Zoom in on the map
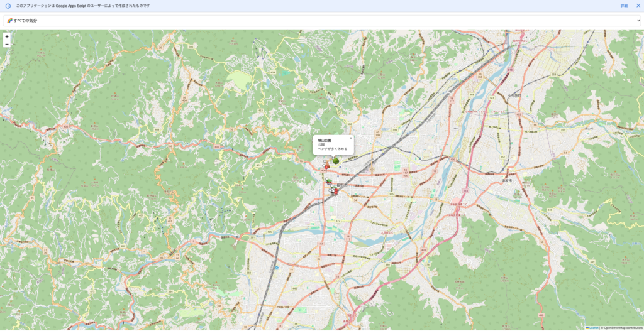Screen dimensions: 644x331 [x=7, y=36]
